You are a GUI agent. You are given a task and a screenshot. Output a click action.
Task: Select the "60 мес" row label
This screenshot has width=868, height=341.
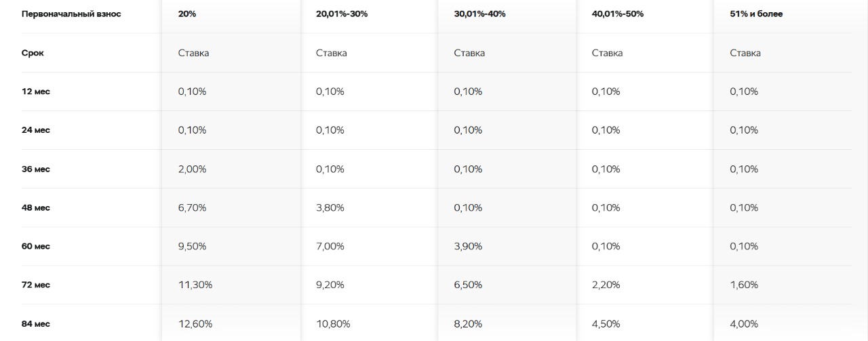(x=36, y=246)
